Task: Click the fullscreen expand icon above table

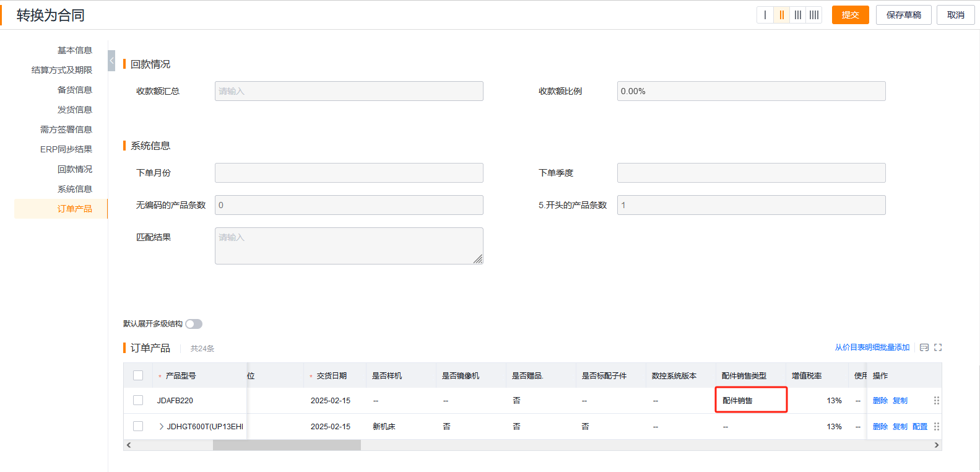Action: (x=938, y=347)
